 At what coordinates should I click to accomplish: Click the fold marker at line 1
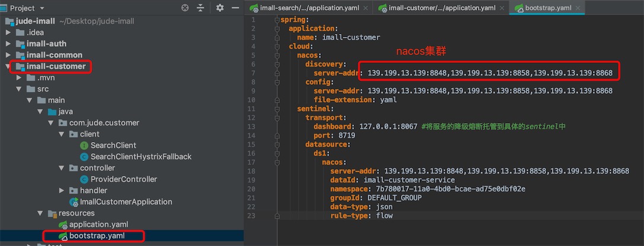[278, 20]
